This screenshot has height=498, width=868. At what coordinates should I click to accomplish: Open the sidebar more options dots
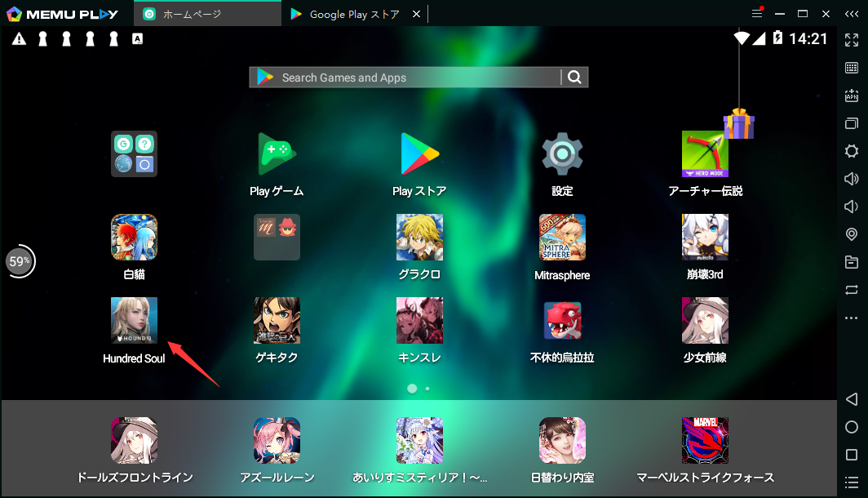point(852,318)
